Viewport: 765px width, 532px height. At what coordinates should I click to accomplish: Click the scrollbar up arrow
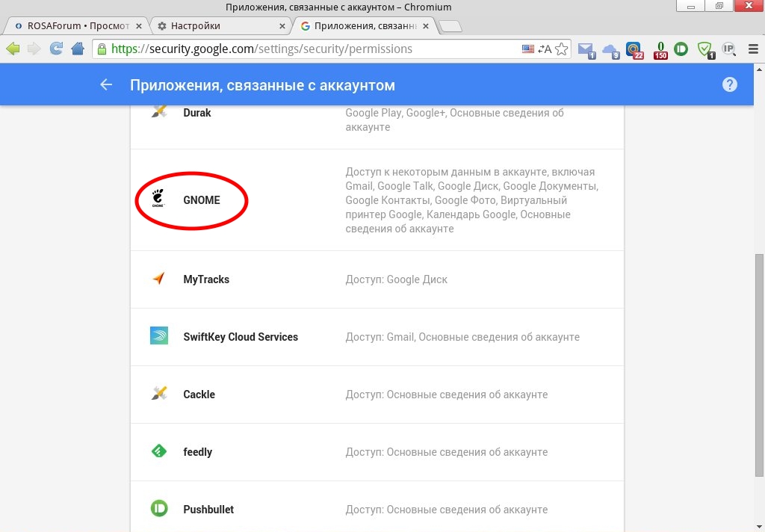(759, 69)
